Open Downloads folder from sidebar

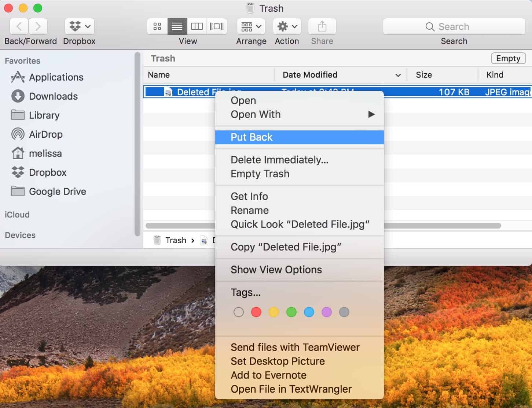[x=53, y=96]
